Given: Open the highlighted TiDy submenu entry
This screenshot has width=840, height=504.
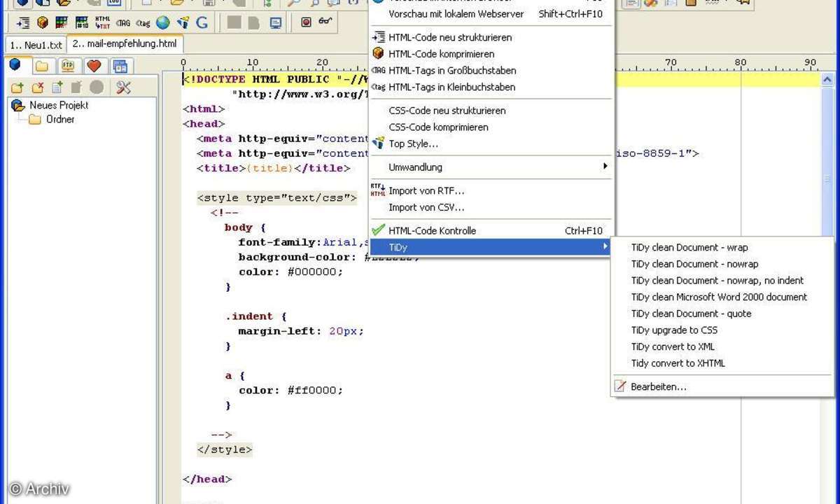Looking at the screenshot, I should point(491,247).
